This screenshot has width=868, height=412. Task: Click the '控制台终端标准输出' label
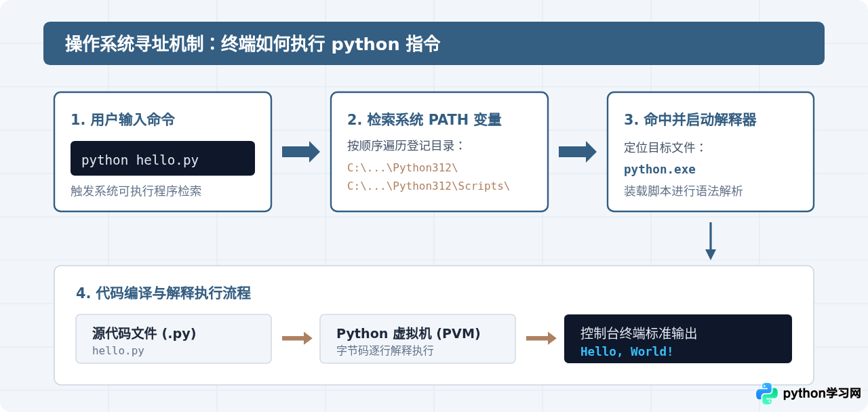[x=639, y=333]
